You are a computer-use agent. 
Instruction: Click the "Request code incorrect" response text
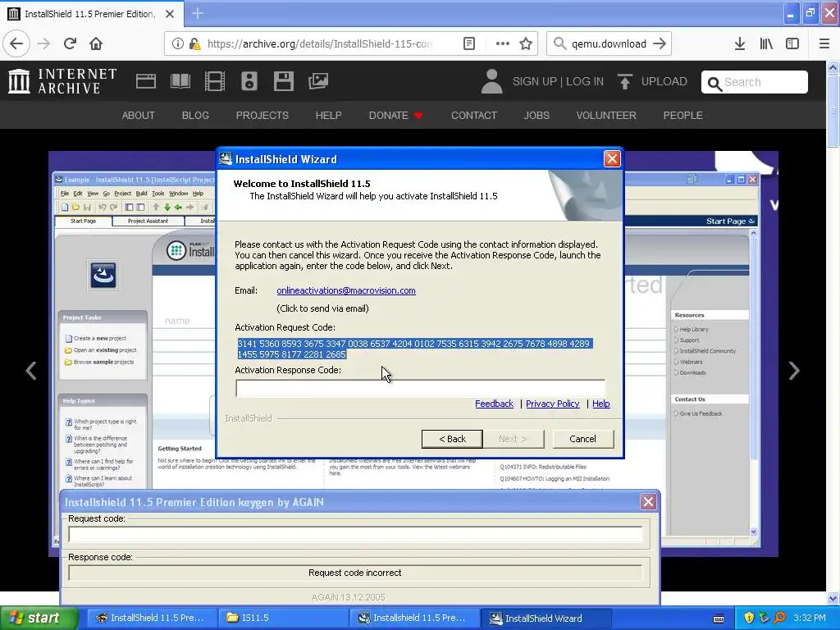point(354,573)
